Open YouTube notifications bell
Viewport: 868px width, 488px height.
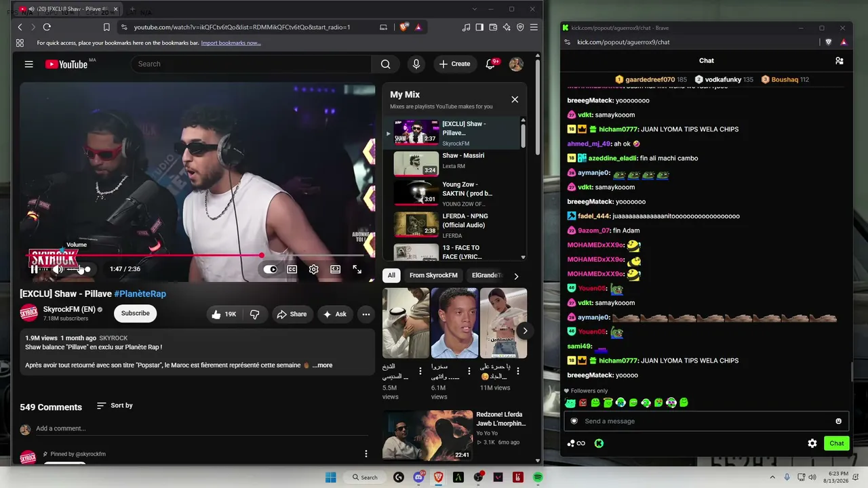[x=490, y=64]
